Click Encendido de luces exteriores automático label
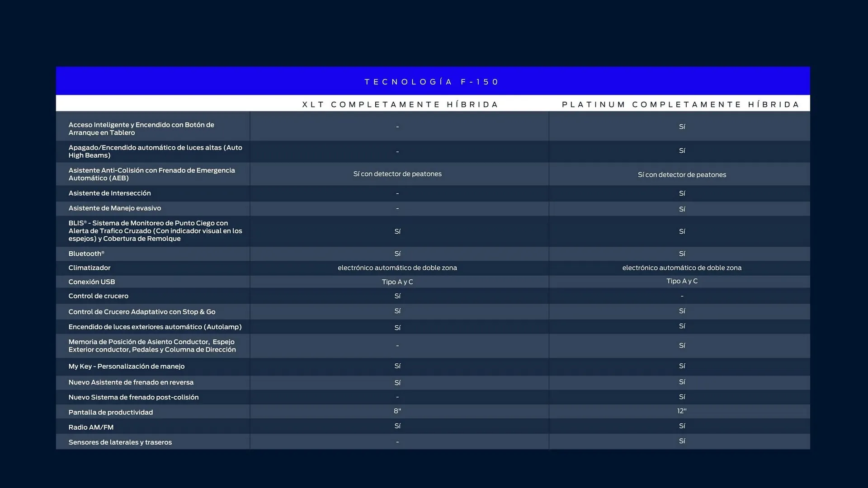 (155, 327)
